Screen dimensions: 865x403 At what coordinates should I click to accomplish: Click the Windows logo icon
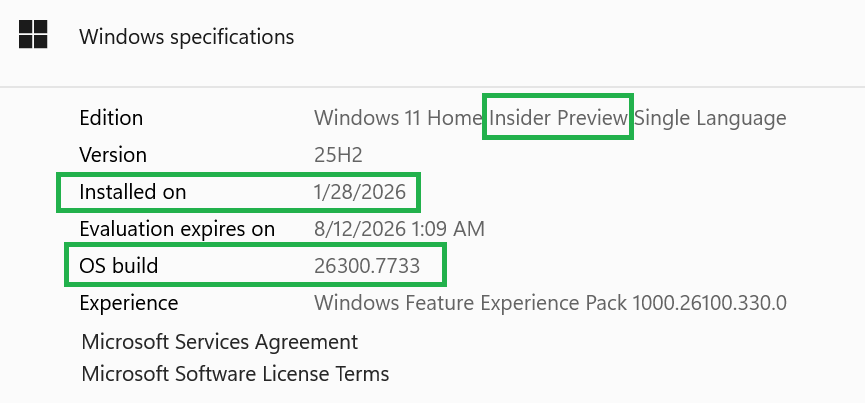(x=33, y=35)
